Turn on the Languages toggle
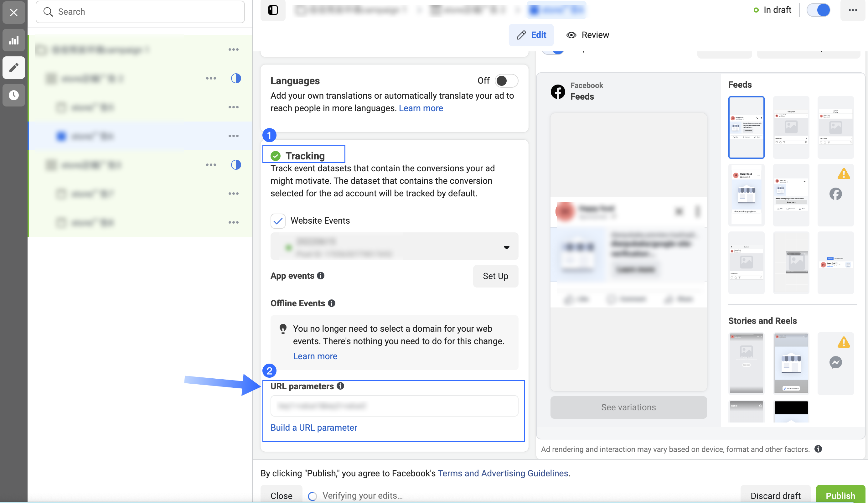Screen dimensions: 868x503 pyautogui.click(x=506, y=80)
